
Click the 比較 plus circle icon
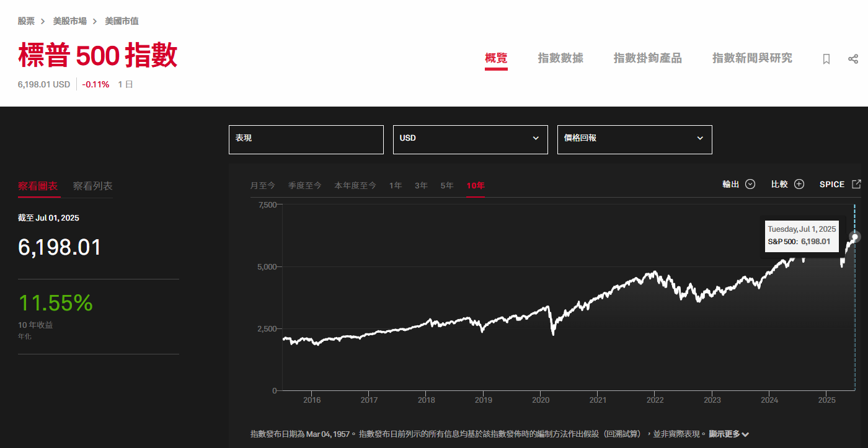pos(799,184)
